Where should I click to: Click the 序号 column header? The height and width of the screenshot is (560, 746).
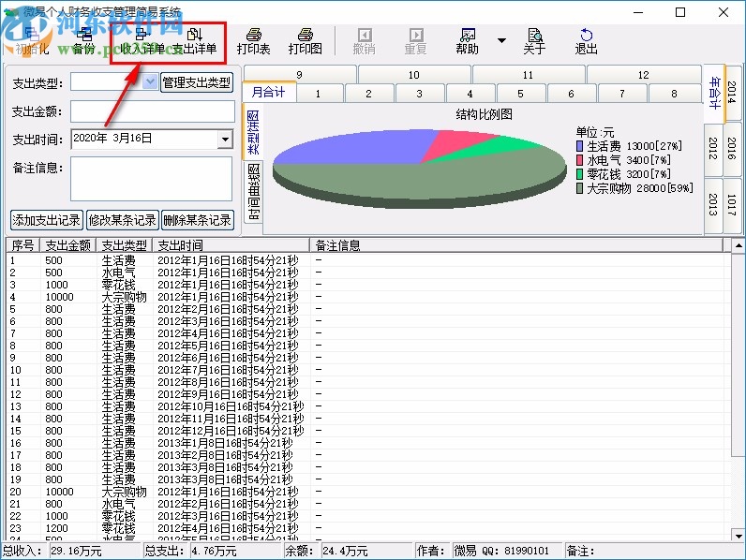[x=22, y=245]
